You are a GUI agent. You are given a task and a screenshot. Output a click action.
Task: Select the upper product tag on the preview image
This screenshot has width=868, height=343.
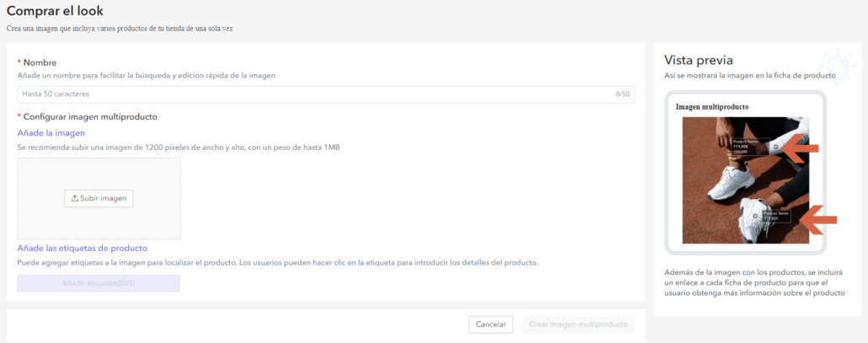pyautogui.click(x=751, y=145)
